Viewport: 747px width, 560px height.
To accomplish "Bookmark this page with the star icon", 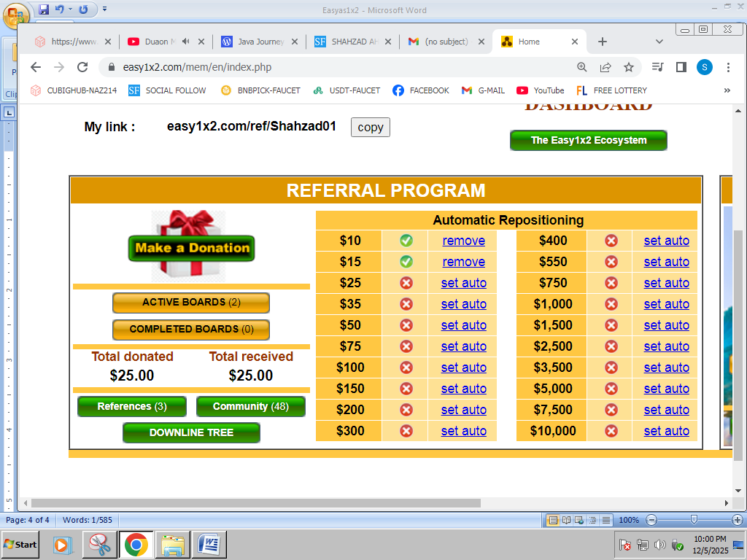I will point(628,67).
